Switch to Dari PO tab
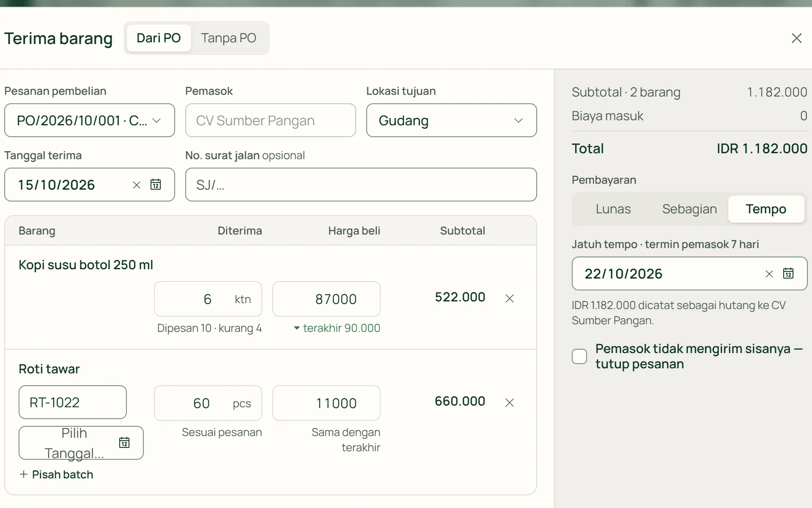This screenshot has height=508, width=812. coord(159,38)
